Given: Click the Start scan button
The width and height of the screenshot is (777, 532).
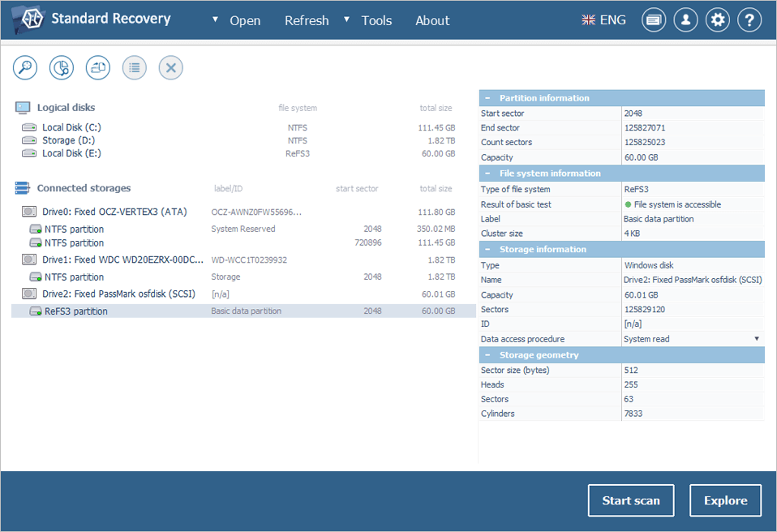Looking at the screenshot, I should click(630, 500).
